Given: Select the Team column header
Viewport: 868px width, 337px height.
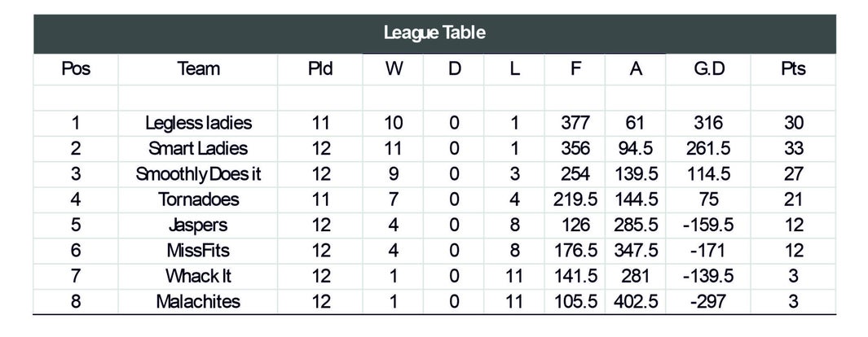Looking at the screenshot, I should [198, 69].
